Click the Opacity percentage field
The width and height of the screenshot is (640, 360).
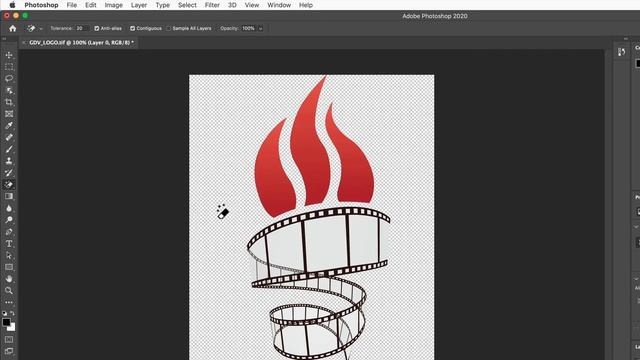pyautogui.click(x=249, y=29)
